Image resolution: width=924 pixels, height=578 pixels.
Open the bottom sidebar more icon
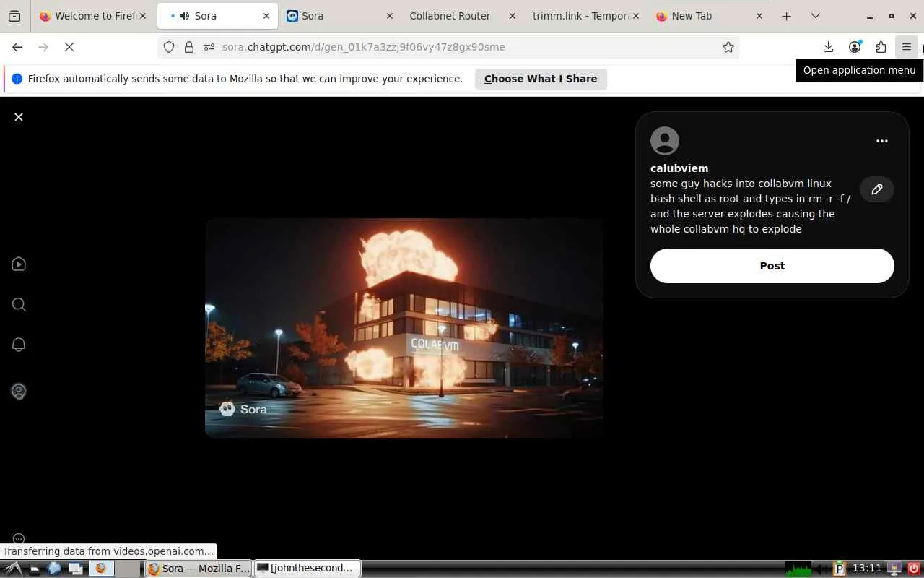pos(19,538)
